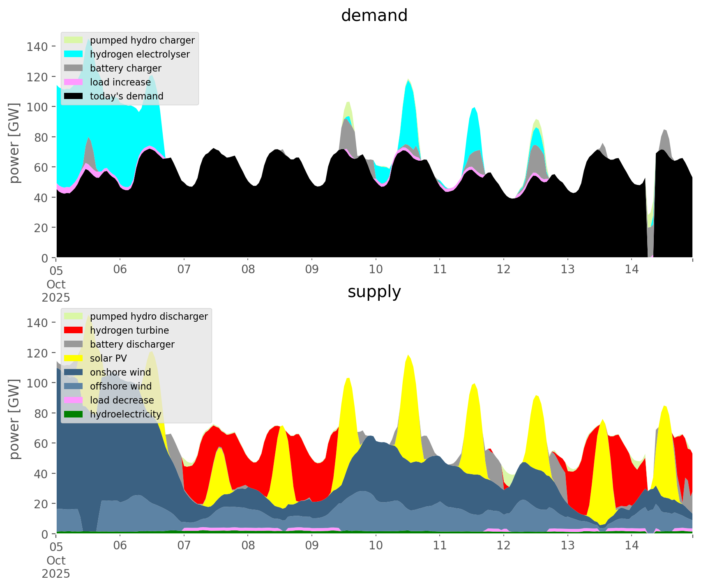Click the yellow solar PV legend swatch

pyautogui.click(x=74, y=358)
